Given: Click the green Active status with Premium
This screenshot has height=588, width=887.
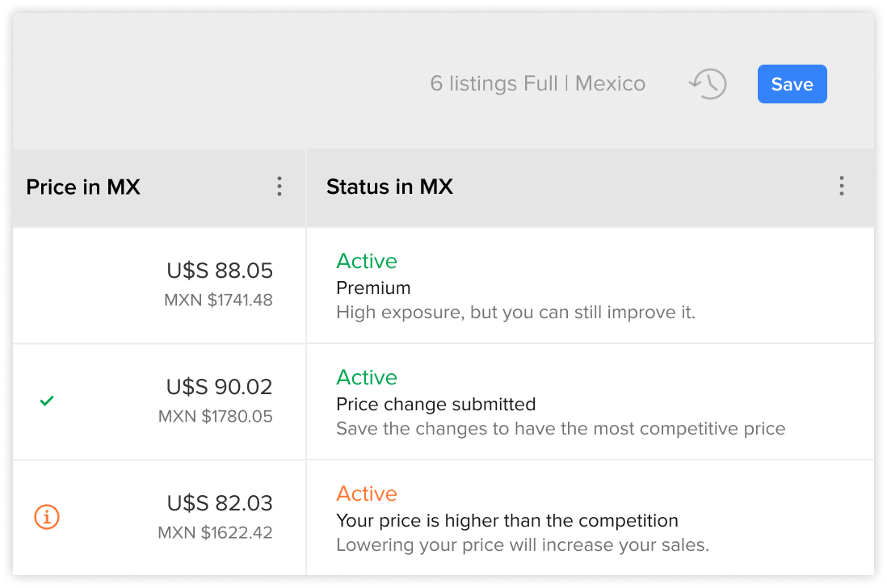Looking at the screenshot, I should coord(367,261).
